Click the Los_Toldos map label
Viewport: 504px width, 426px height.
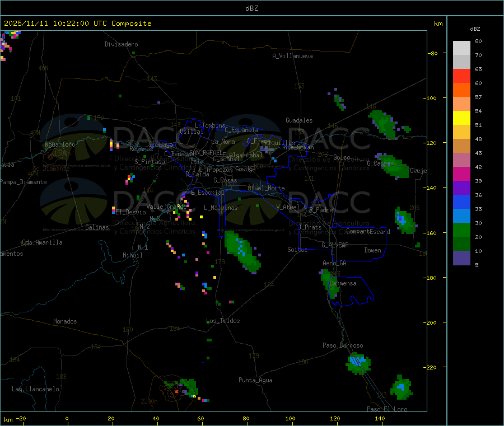click(x=223, y=321)
